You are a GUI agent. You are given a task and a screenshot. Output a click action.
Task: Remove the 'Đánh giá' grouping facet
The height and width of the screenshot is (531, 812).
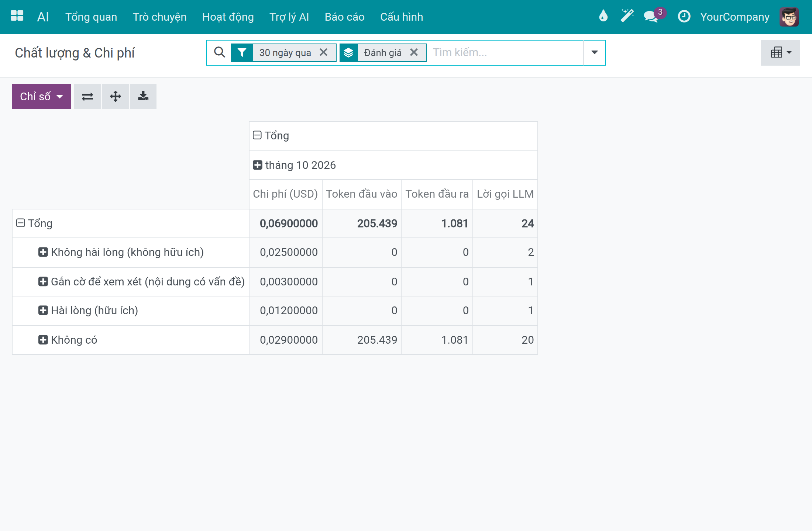coord(414,52)
